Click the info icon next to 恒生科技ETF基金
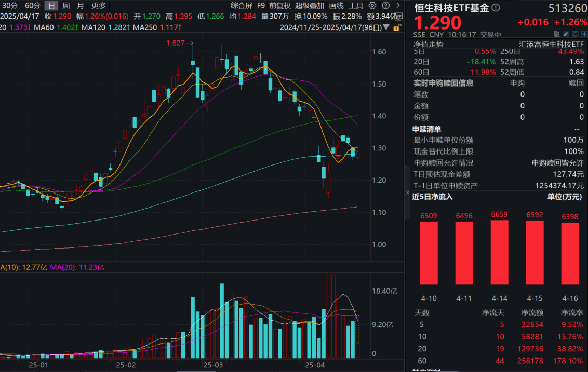The width and height of the screenshot is (588, 372). click(496, 7)
